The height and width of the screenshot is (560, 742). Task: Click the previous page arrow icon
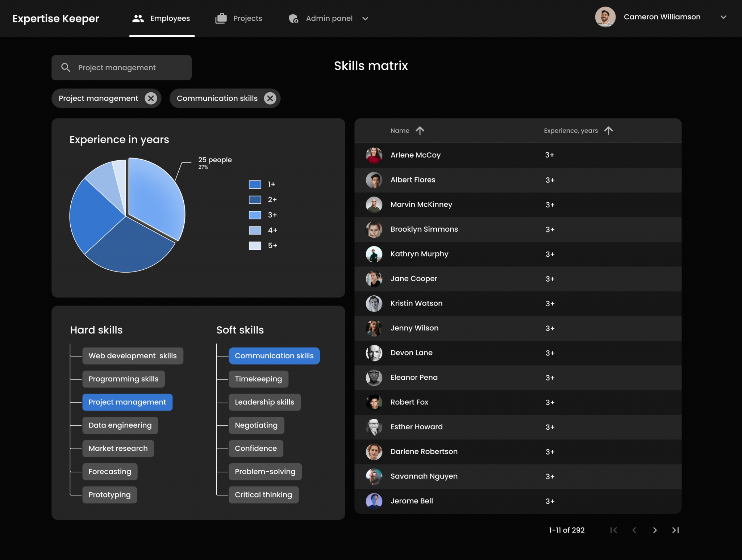point(634,530)
